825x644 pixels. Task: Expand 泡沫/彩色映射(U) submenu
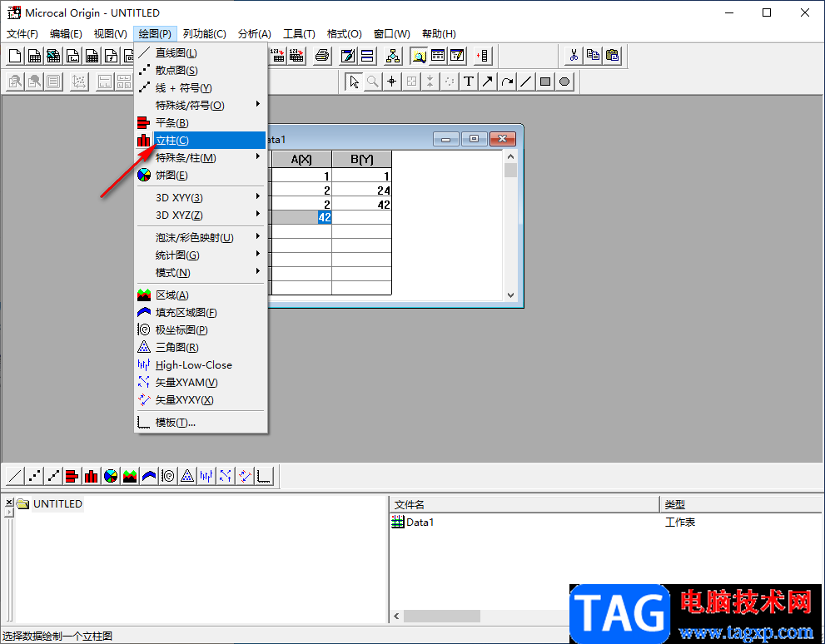click(201, 238)
